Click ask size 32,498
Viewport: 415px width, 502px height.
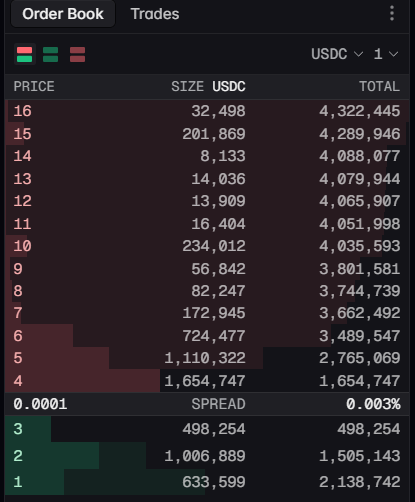pyautogui.click(x=218, y=111)
